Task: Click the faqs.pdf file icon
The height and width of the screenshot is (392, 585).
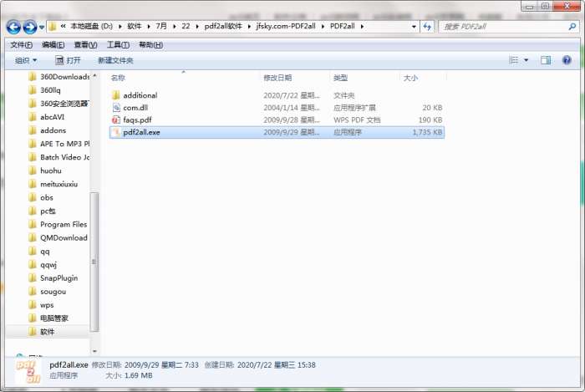Action: [x=116, y=120]
